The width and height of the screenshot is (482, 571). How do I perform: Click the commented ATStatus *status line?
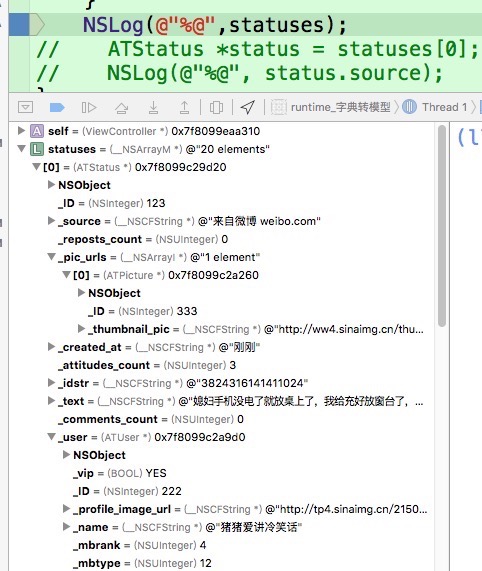tap(257, 49)
